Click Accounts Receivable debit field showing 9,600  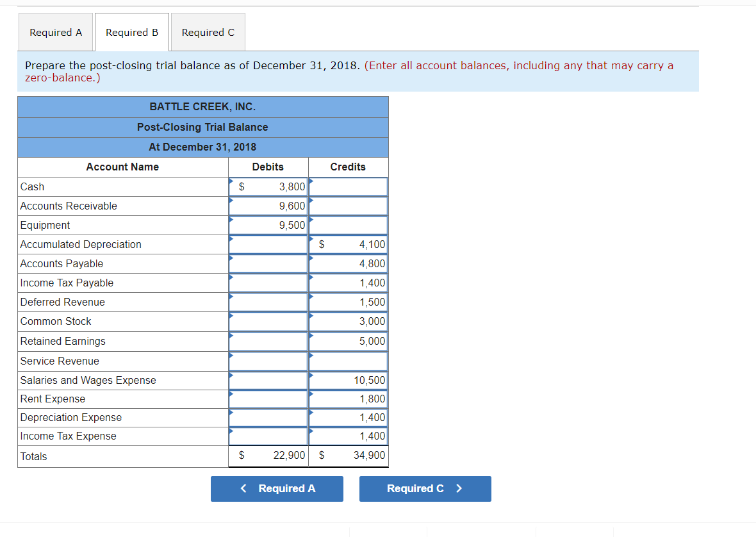click(268, 206)
